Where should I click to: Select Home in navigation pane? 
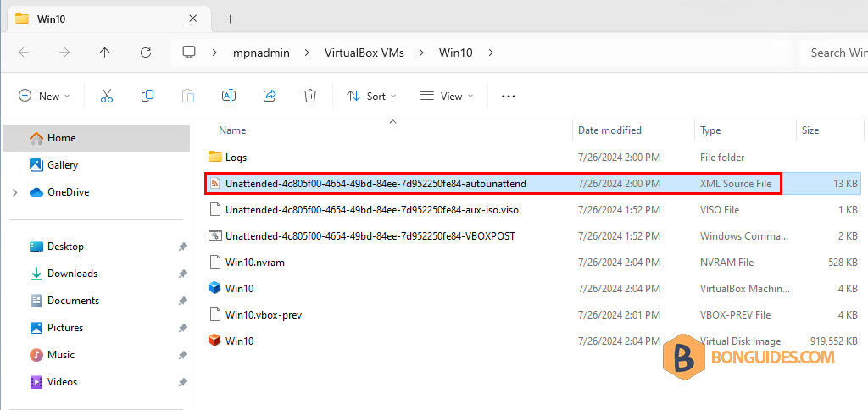tap(97, 138)
